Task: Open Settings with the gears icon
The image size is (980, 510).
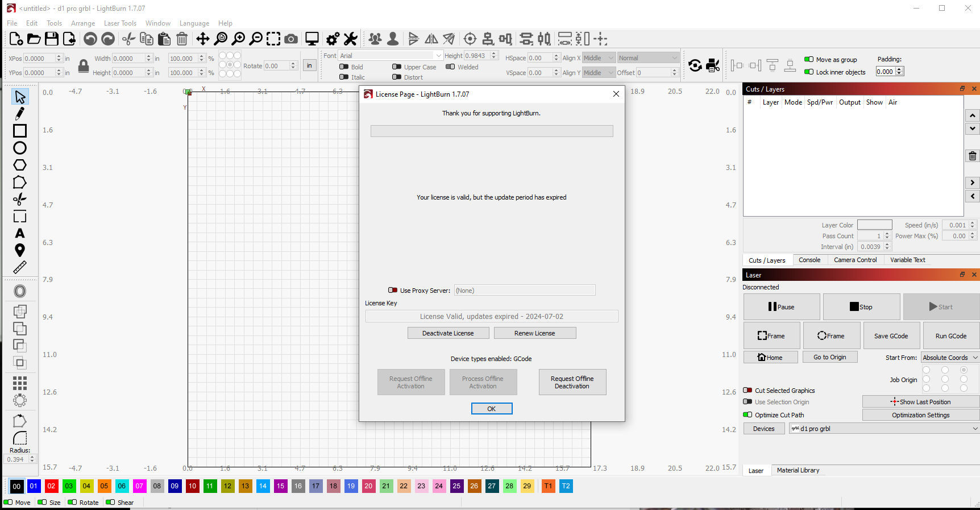Action: click(333, 39)
